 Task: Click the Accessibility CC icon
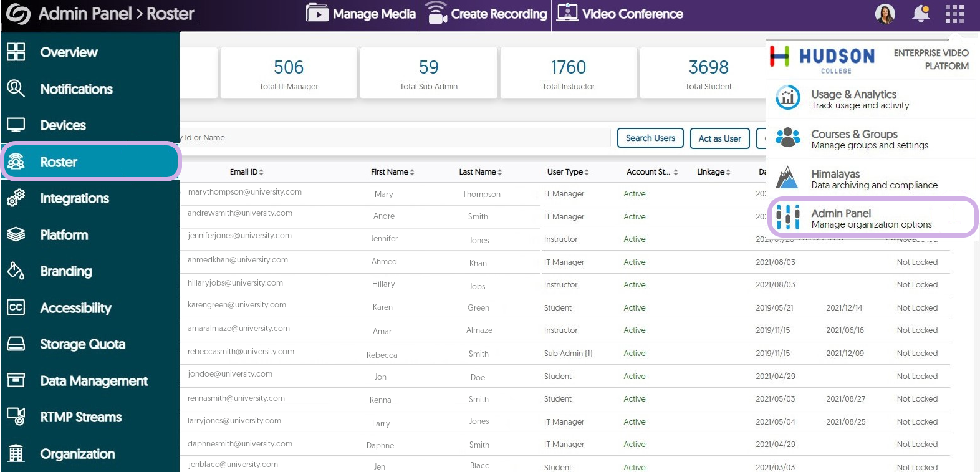(x=16, y=307)
